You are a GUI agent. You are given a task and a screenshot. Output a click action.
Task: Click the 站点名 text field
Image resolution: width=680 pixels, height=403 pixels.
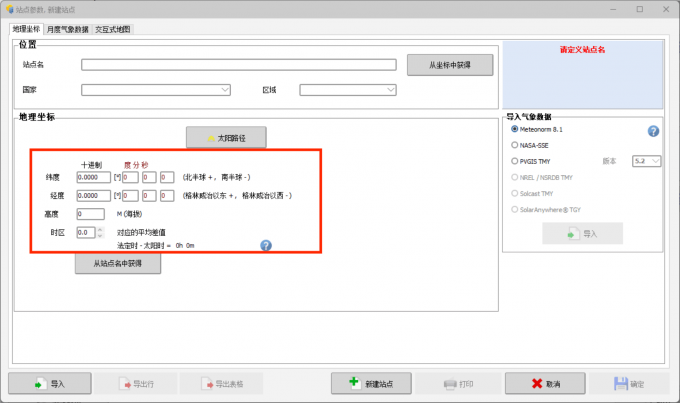click(x=239, y=65)
